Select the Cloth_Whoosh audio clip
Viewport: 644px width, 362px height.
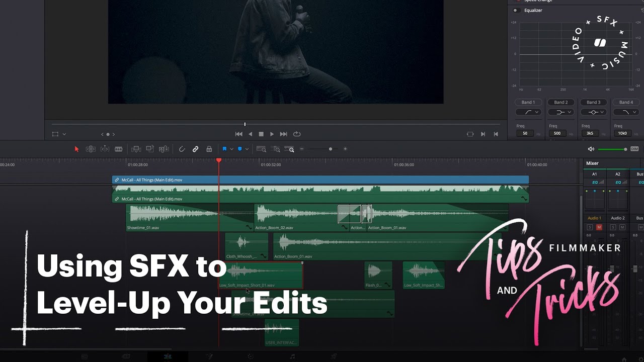click(x=247, y=246)
